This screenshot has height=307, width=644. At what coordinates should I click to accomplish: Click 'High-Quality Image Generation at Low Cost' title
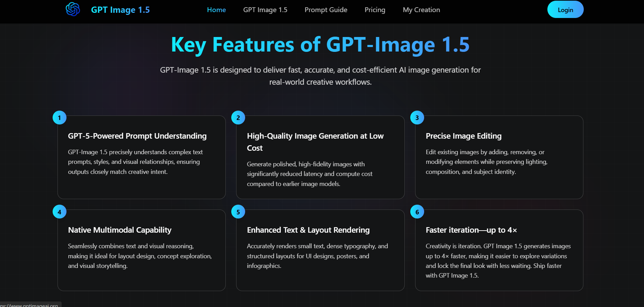tap(315, 142)
